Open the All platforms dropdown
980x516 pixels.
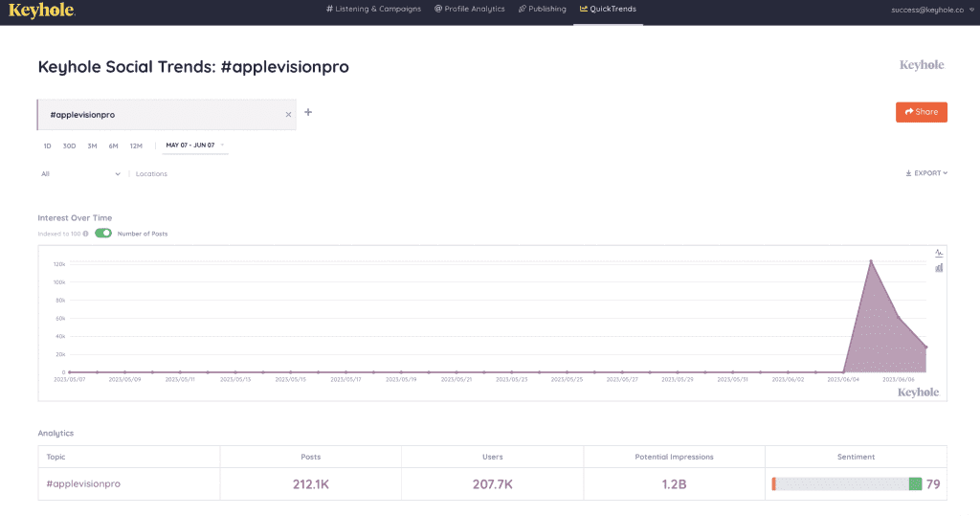tap(80, 174)
